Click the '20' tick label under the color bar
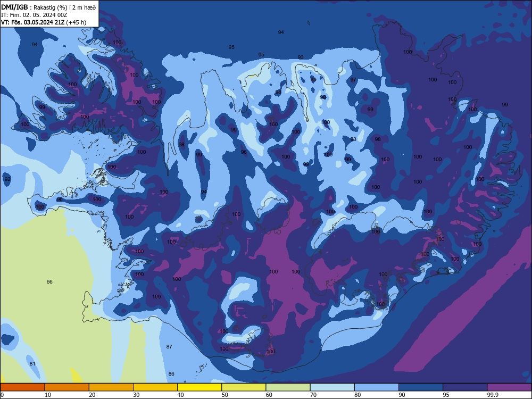Viewport: 532px width, 399px height. 92,395
